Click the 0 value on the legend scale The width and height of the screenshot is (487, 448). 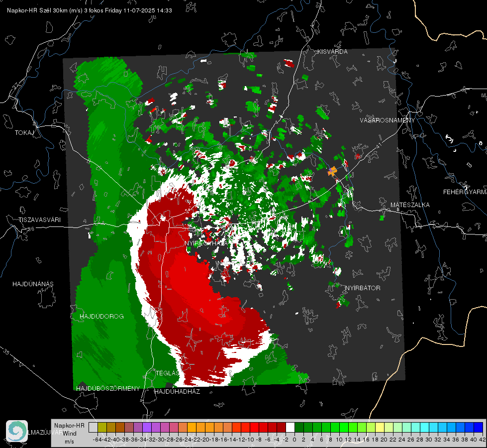click(294, 440)
